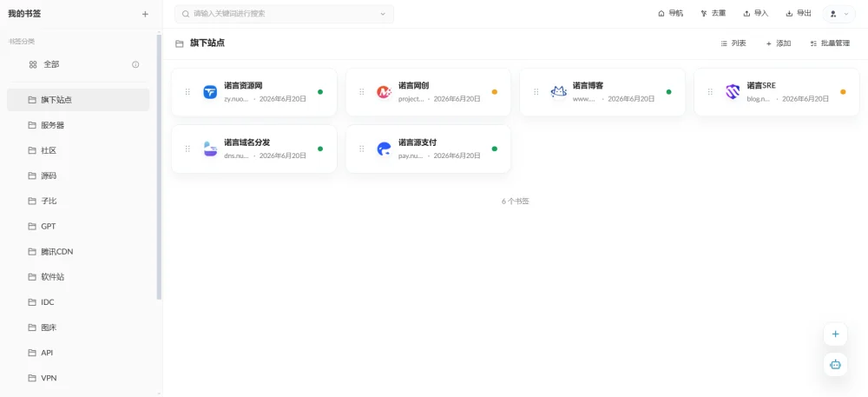Image resolution: width=868 pixels, height=397 pixels.
Task: Focus the keyword search input field
Action: click(x=282, y=15)
